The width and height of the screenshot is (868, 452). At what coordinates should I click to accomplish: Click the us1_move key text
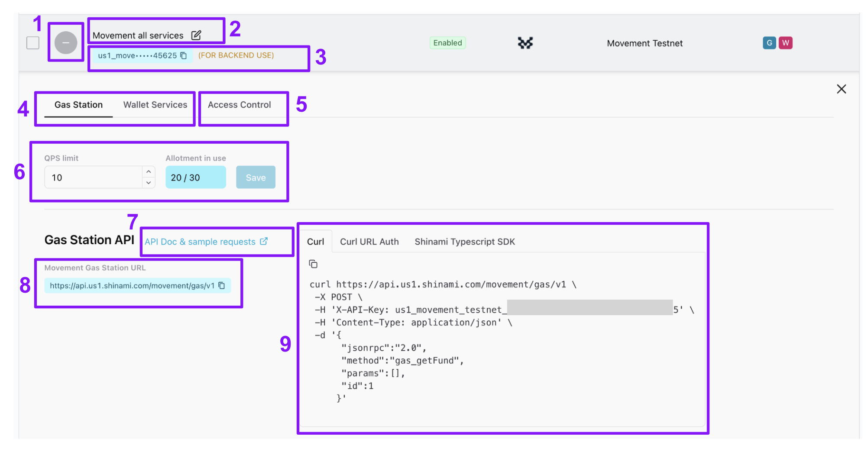tap(137, 55)
